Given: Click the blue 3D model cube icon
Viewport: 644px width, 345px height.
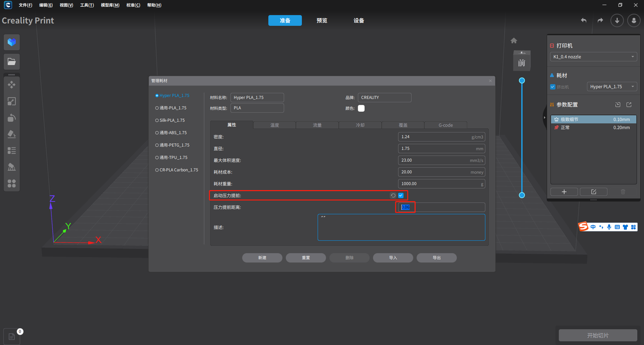Looking at the screenshot, I should click(12, 42).
